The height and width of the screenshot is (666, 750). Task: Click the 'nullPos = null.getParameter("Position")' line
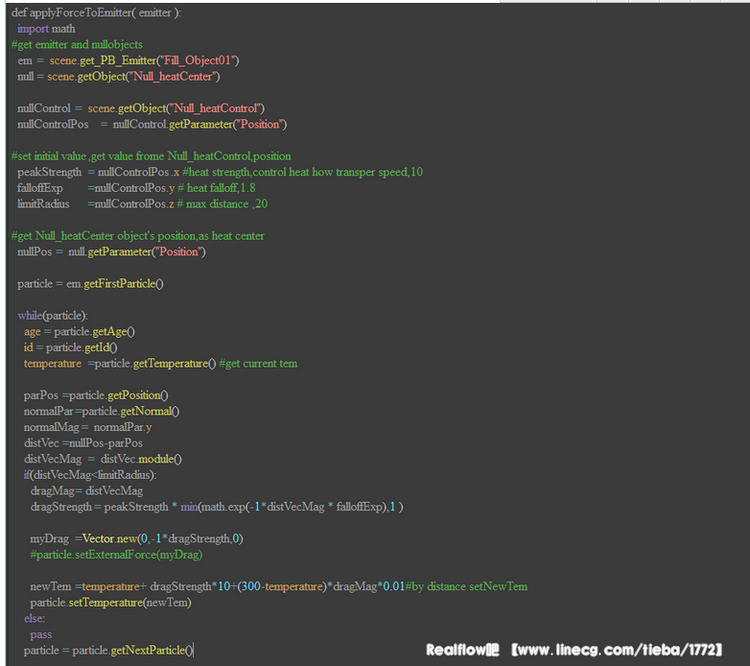pyautogui.click(x=111, y=252)
